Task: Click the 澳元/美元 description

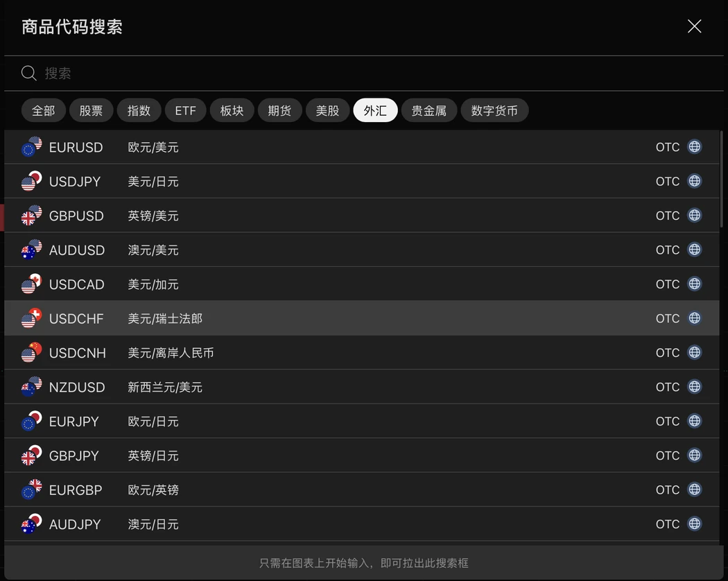Action: [x=153, y=250]
